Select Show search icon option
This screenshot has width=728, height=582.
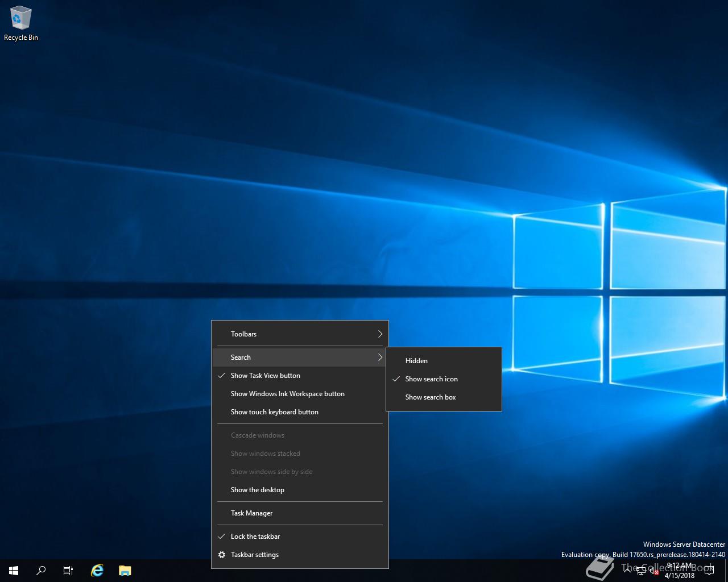[444, 379]
